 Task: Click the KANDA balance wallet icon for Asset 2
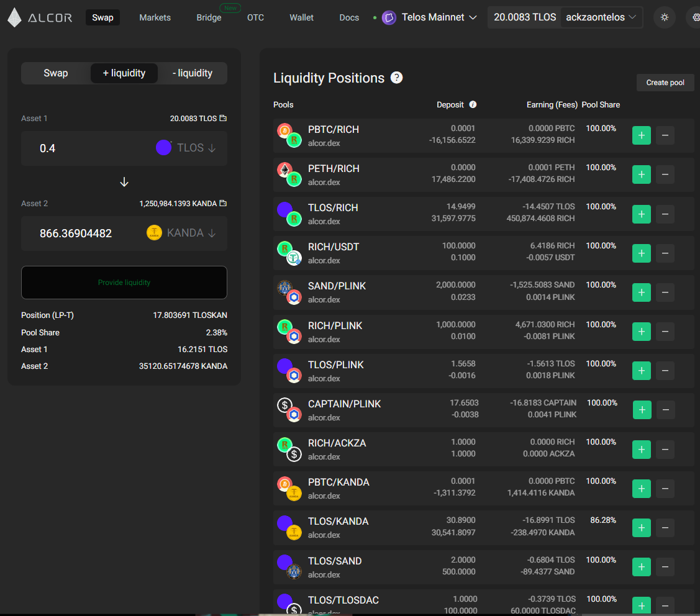[223, 204]
